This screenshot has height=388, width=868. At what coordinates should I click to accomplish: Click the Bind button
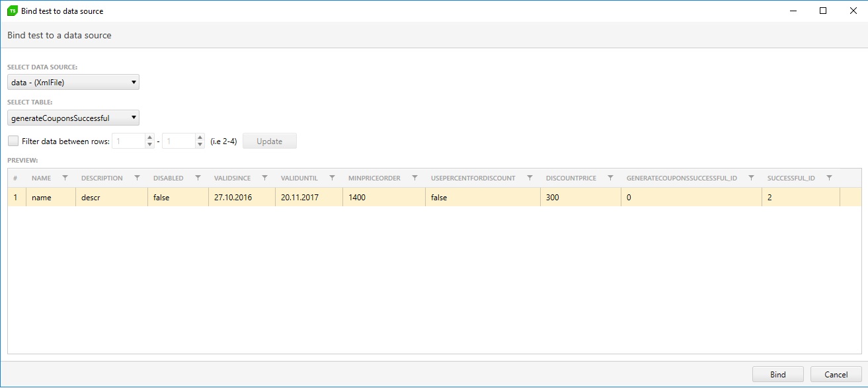(x=777, y=374)
